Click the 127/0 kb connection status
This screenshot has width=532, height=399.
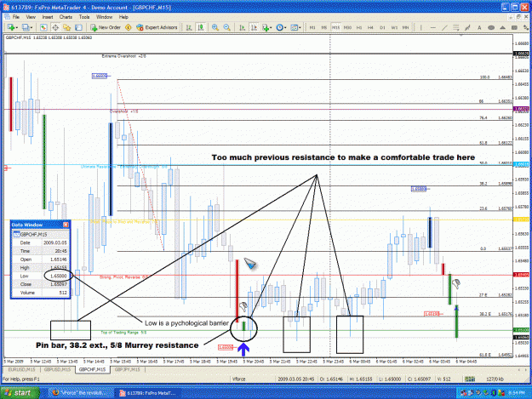tap(495, 379)
